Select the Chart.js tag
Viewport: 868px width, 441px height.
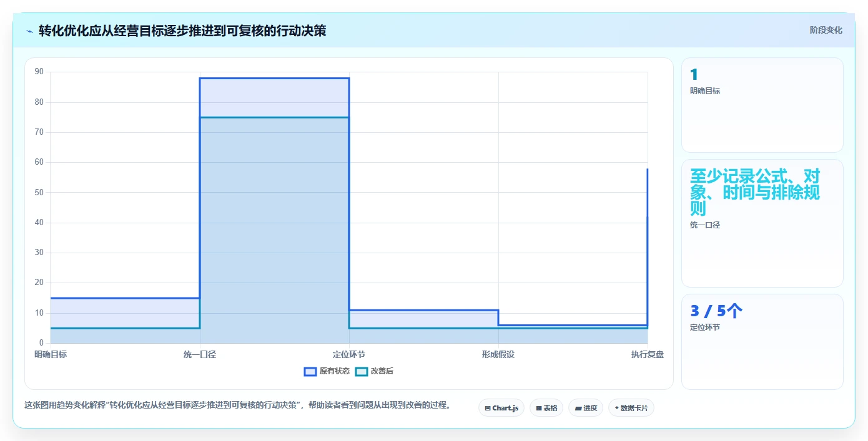pos(501,408)
